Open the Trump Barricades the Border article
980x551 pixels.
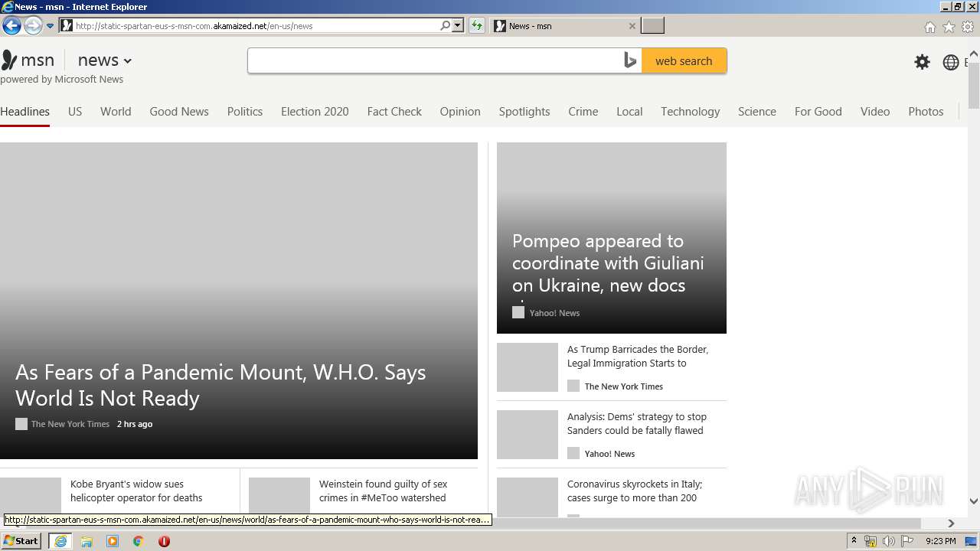[638, 357]
